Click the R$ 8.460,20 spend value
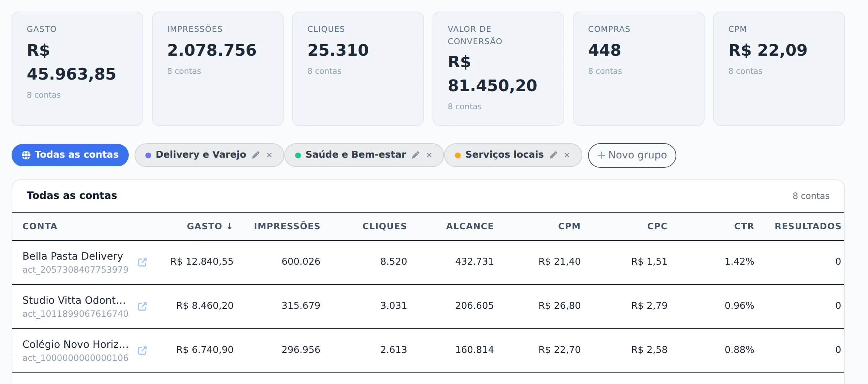The width and height of the screenshot is (868, 384). [x=205, y=306]
